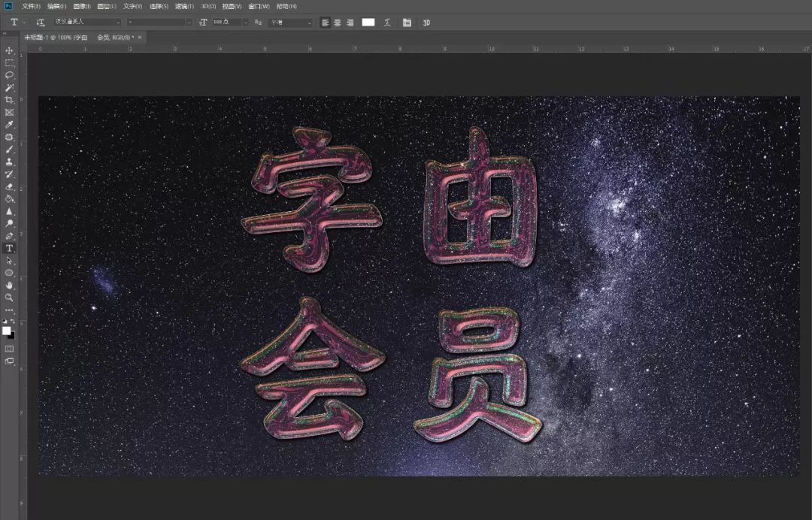Click the white text color swatch
Screen dimensions: 812x520
pyautogui.click(x=368, y=23)
